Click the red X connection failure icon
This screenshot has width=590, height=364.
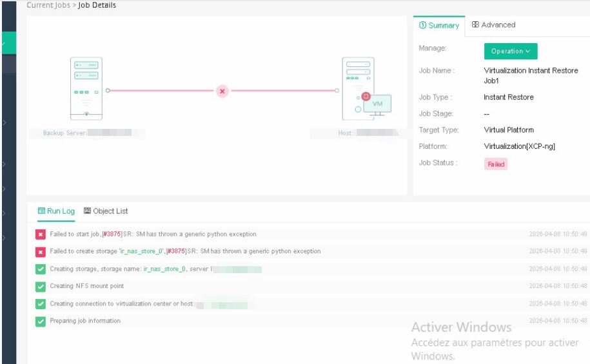click(222, 91)
